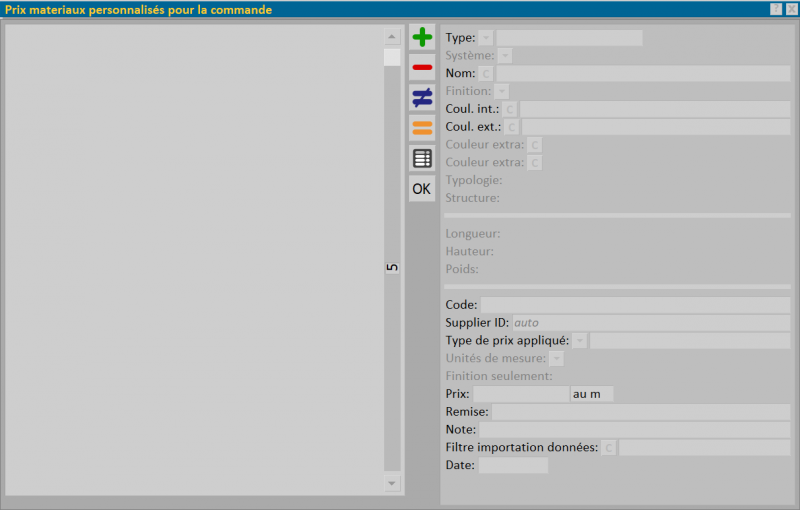Focus the Date input field

pos(513,466)
